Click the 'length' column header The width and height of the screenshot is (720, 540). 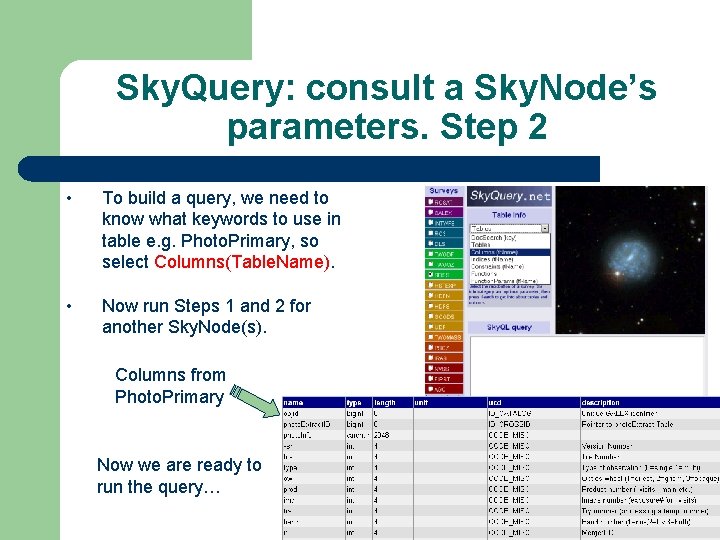click(393, 403)
